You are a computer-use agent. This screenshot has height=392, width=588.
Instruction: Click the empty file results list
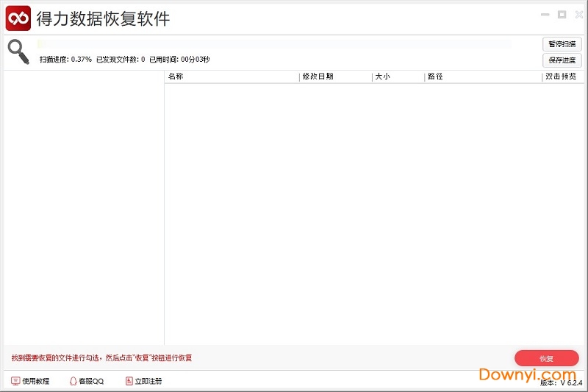pyautogui.click(x=373, y=213)
